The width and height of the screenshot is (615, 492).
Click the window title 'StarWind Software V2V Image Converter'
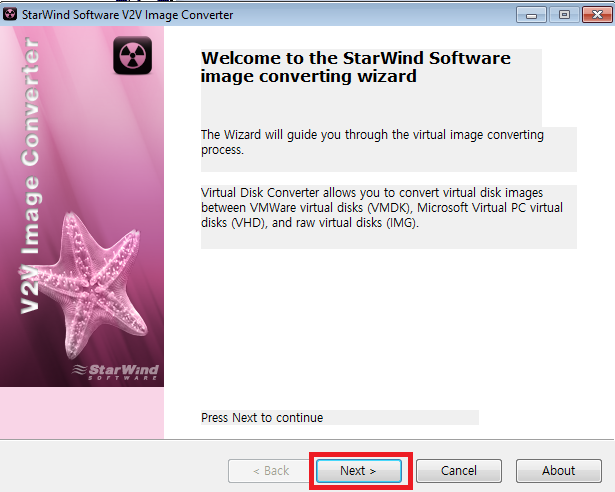point(127,15)
